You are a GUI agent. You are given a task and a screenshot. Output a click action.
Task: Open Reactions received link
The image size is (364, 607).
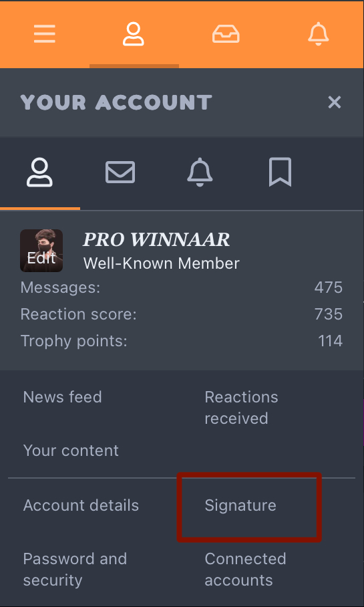(241, 408)
